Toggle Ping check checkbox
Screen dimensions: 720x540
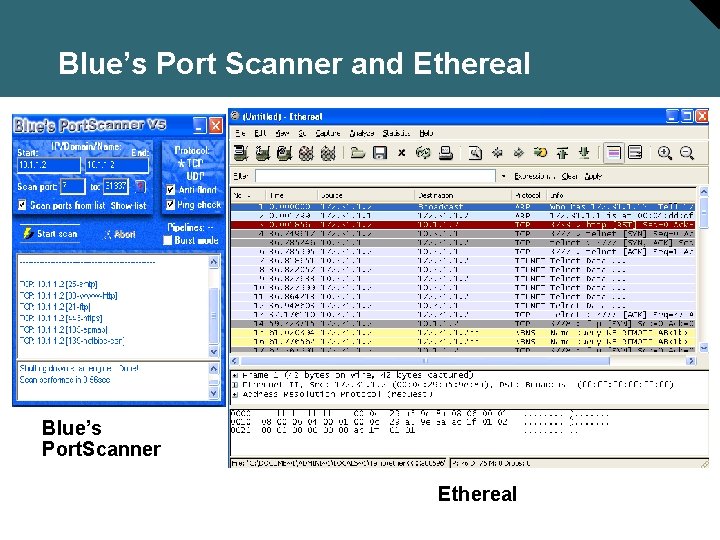[170, 204]
